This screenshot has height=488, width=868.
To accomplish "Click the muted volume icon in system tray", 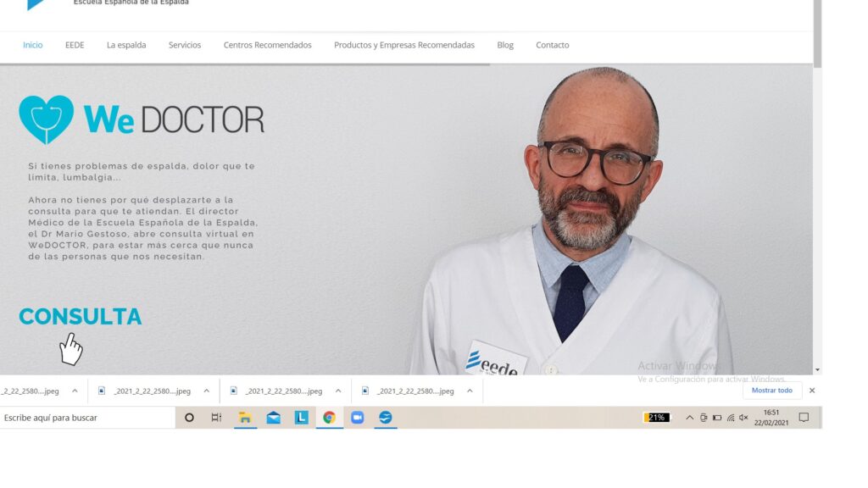I will [743, 418].
